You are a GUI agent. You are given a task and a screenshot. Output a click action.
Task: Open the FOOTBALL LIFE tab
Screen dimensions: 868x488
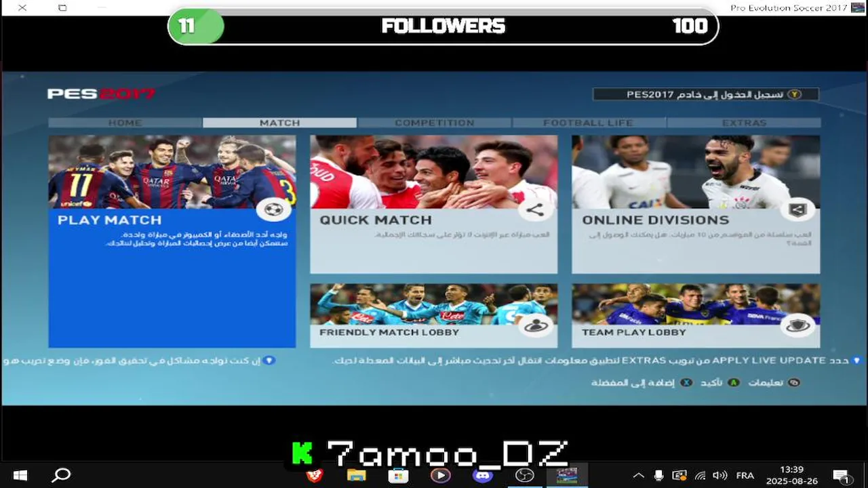point(589,123)
